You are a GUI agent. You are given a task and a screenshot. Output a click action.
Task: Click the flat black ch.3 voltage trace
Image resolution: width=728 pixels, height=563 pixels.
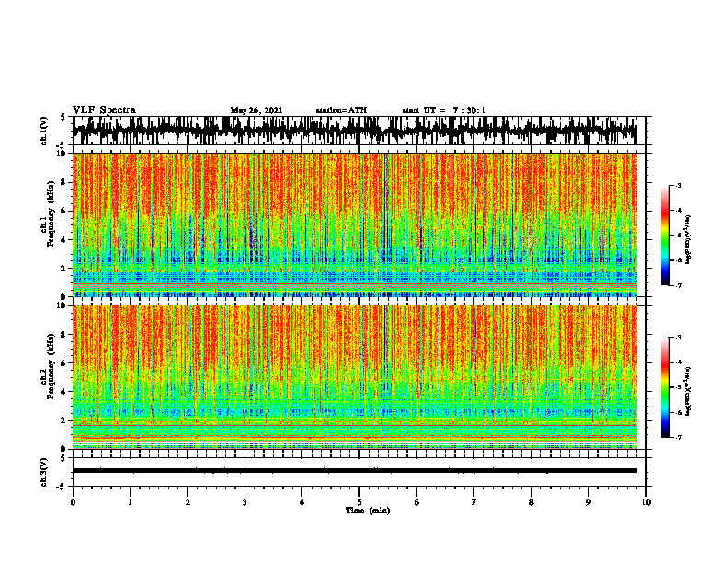354,471
